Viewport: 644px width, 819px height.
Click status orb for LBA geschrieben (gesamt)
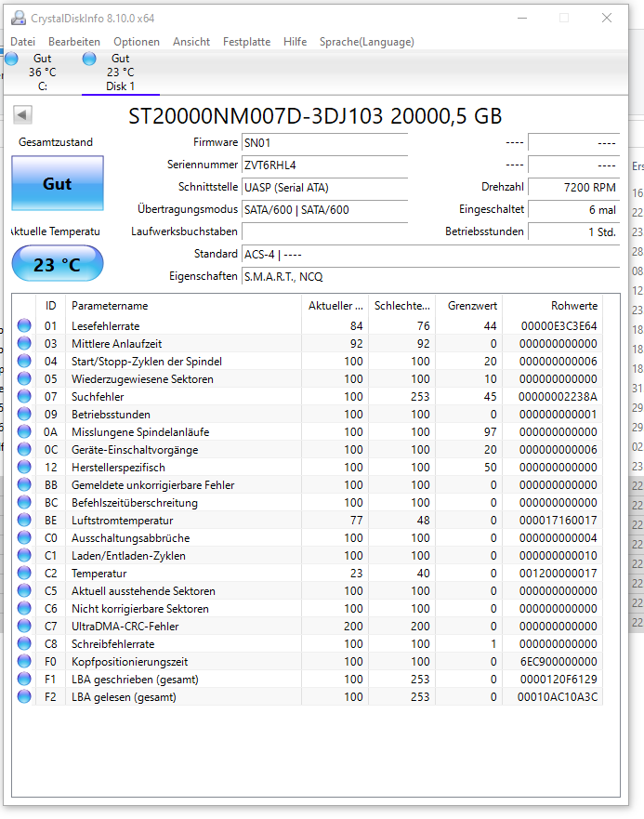(x=24, y=679)
